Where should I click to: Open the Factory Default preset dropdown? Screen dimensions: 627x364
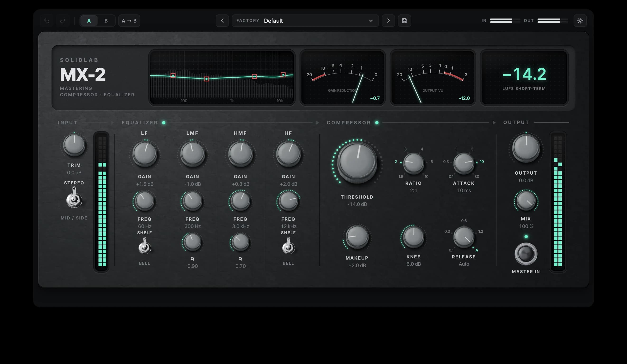point(305,21)
